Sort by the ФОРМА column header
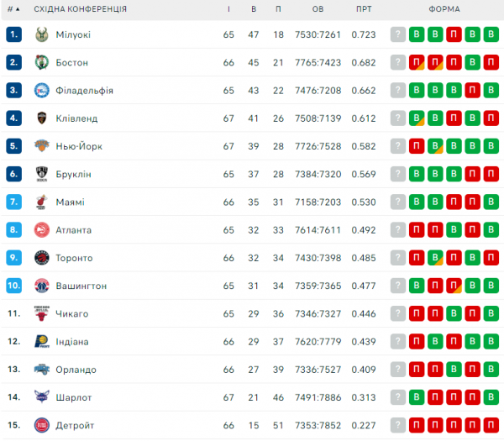This screenshot has width=504, height=441. pos(444,8)
